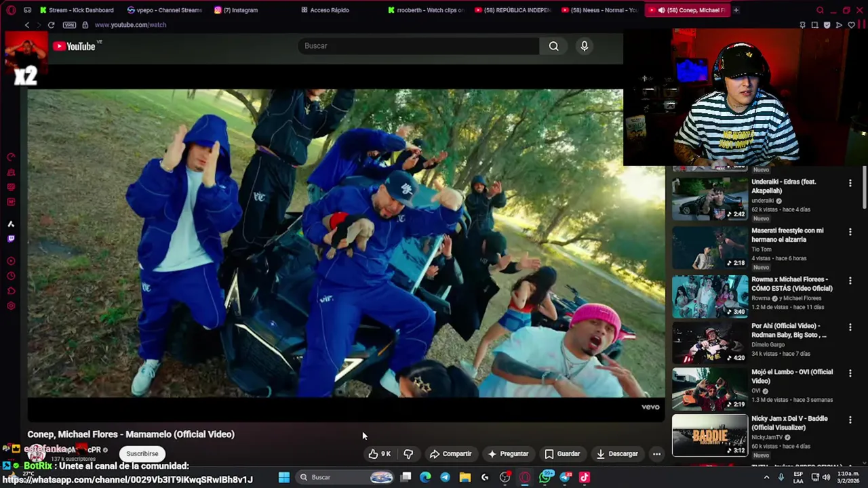Click the www.youtube.com/watch address bar
This screenshot has height=488, width=868.
point(130,25)
